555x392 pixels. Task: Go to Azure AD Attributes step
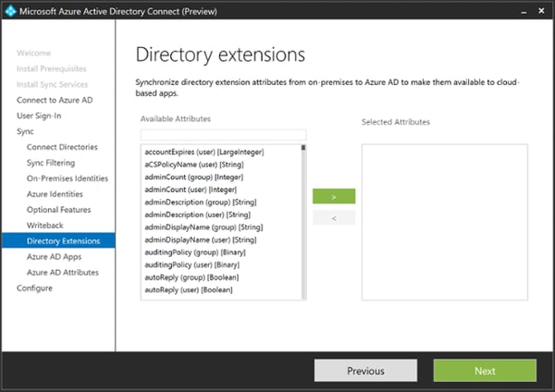tap(63, 273)
